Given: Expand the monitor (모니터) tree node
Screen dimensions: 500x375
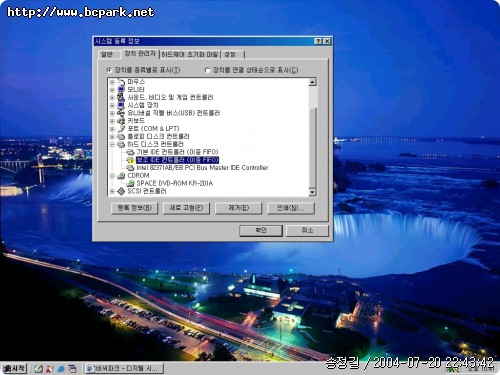Looking at the screenshot, I should click(x=112, y=90).
